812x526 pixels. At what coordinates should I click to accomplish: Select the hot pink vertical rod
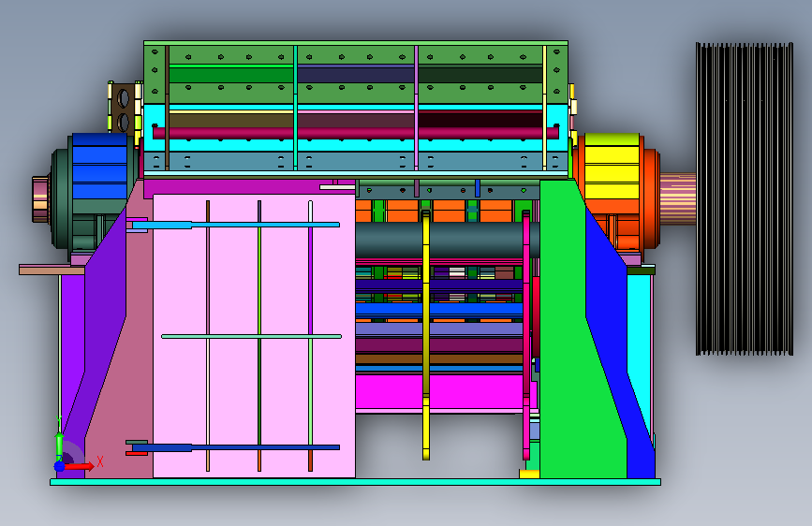coord(526,335)
